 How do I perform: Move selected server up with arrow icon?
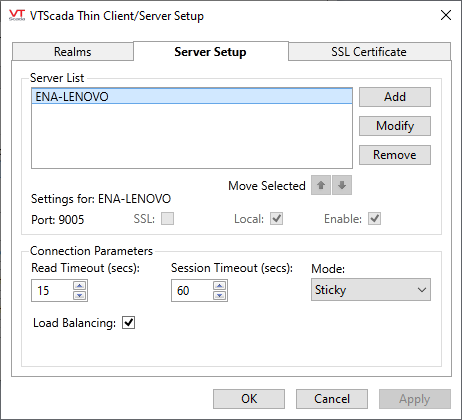(x=321, y=185)
